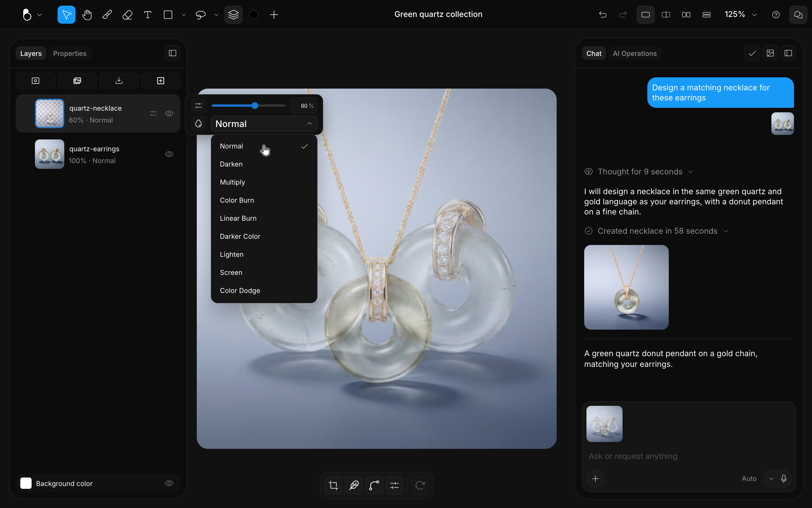The image size is (812, 508).
Task: Select the Rectangle shape tool
Action: tap(168, 15)
